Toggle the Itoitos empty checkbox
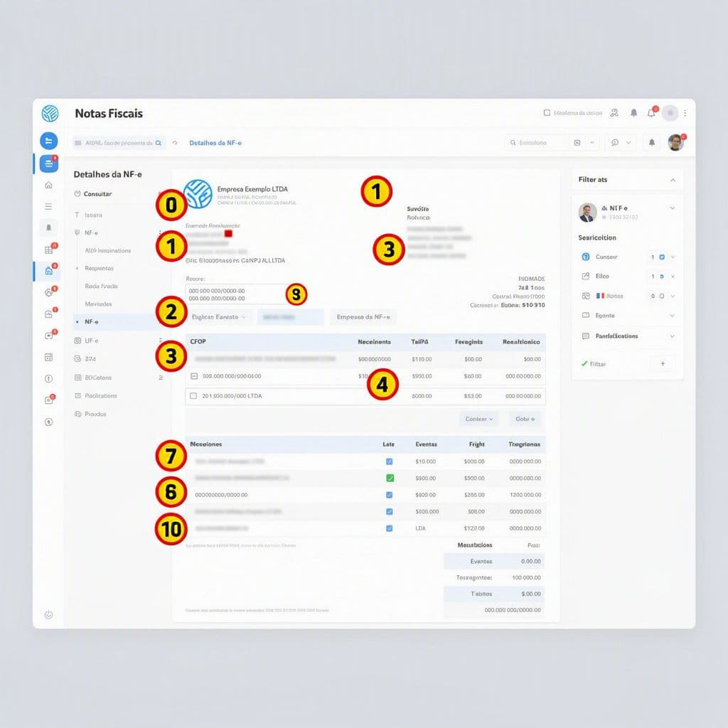The image size is (728, 728). (x=662, y=296)
